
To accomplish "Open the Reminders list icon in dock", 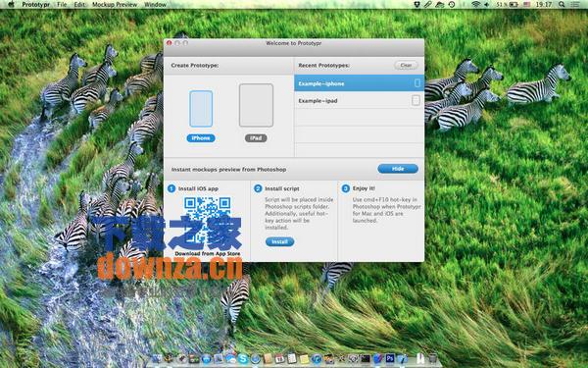I will (292, 358).
